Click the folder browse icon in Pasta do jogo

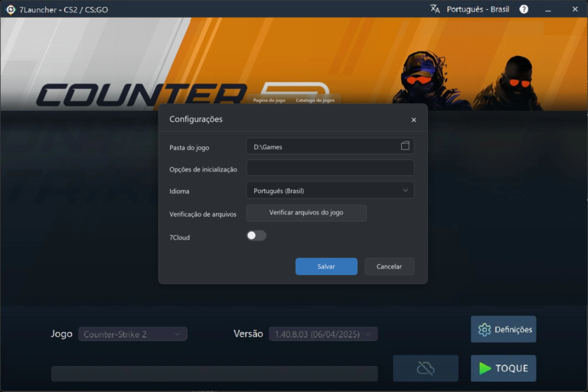coord(405,146)
